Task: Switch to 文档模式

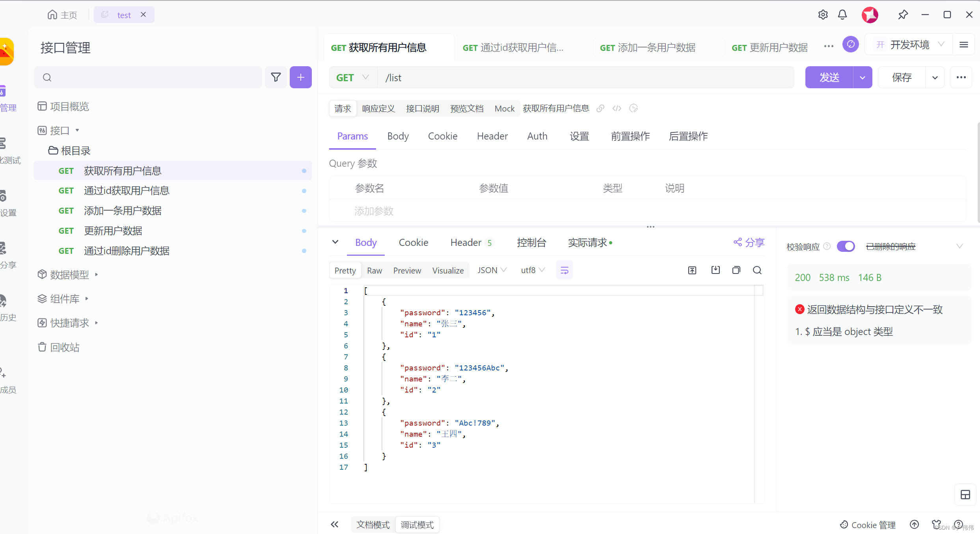Action: [x=373, y=525]
